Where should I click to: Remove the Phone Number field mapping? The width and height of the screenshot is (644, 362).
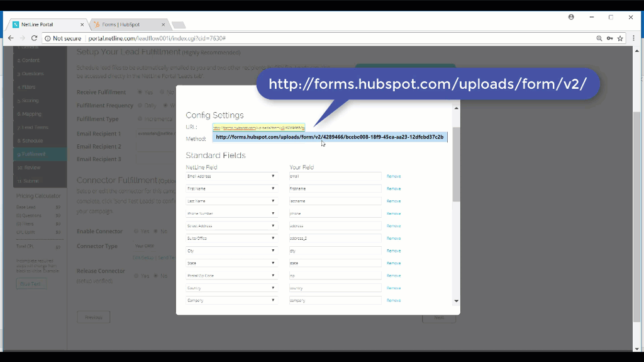click(x=394, y=213)
